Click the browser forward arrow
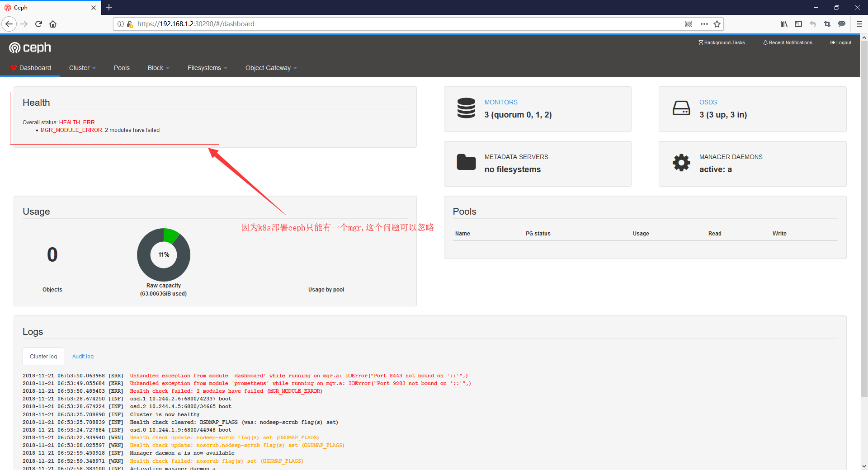This screenshot has height=470, width=868. [x=24, y=24]
